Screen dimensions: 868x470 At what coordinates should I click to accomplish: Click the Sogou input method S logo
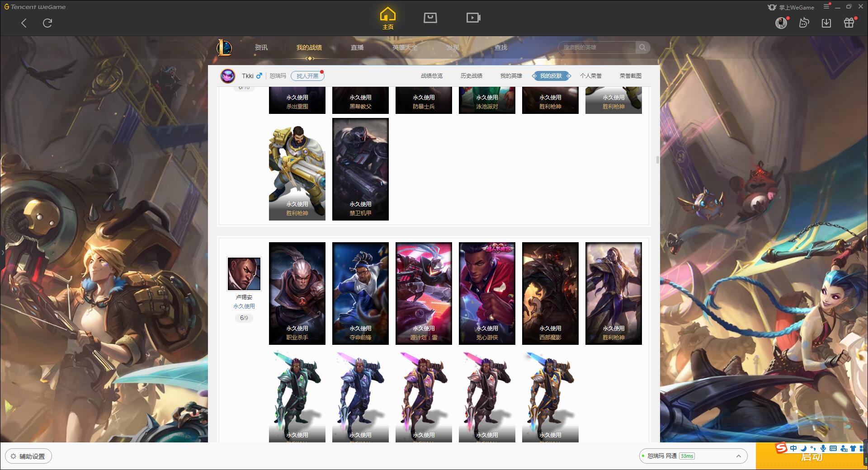click(x=782, y=448)
